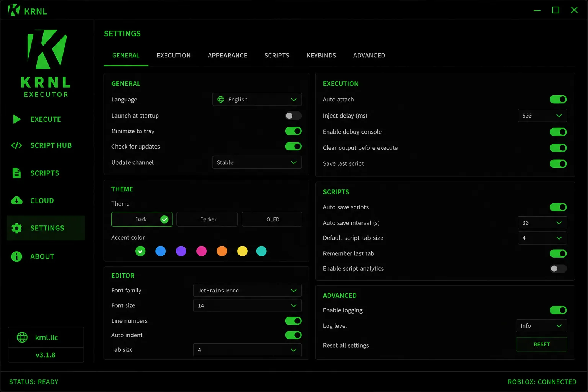Pick the purple accent color
Viewport: 588px width, 392px height.
pos(181,251)
